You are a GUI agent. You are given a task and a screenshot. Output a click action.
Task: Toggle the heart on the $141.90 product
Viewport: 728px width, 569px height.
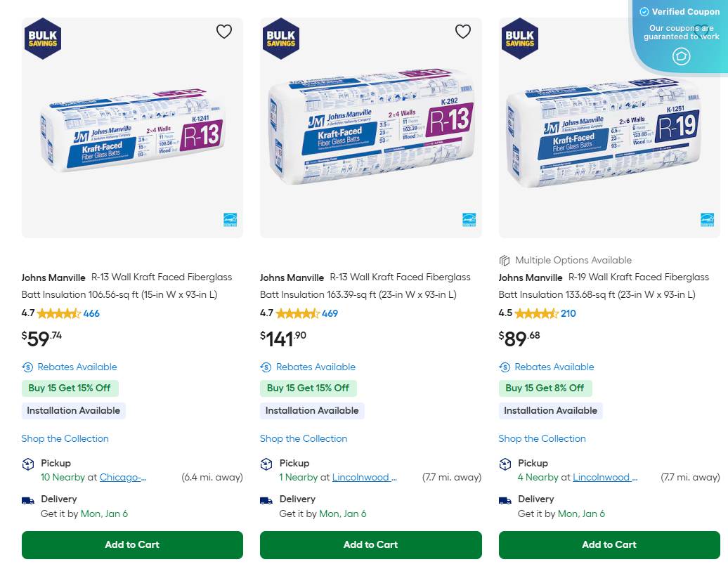(462, 31)
